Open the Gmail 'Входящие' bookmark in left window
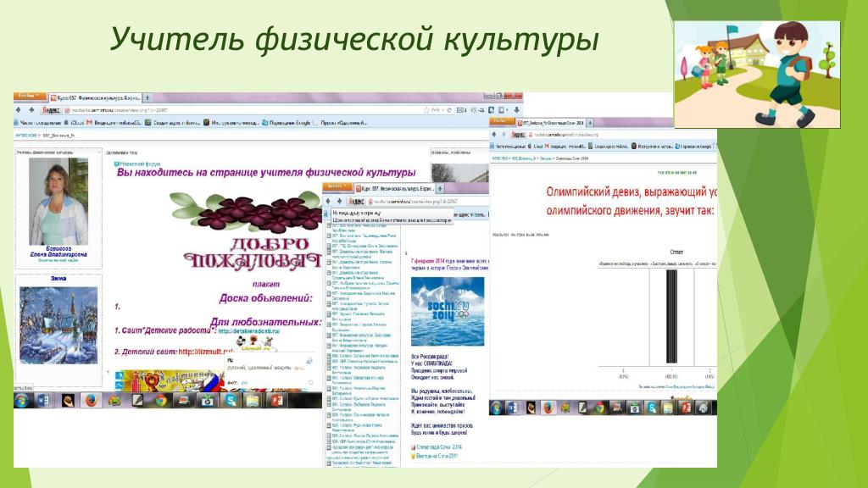This screenshot has width=868, height=488. coord(114,123)
